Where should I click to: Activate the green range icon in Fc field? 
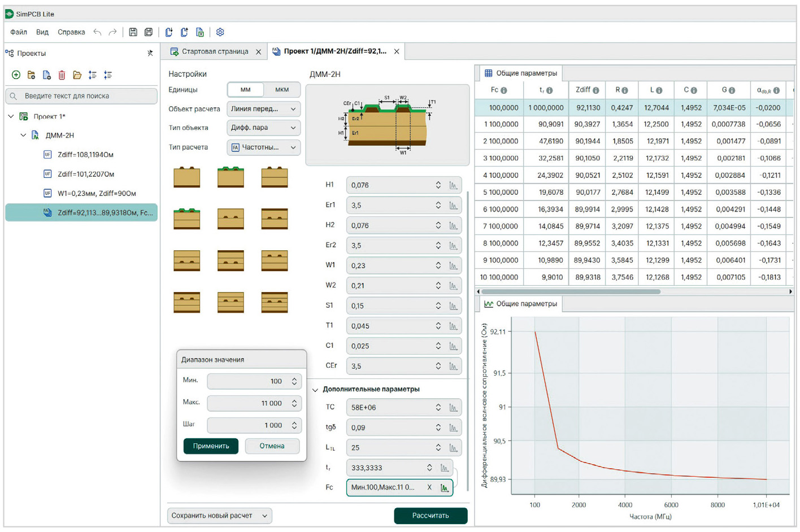pyautogui.click(x=445, y=488)
